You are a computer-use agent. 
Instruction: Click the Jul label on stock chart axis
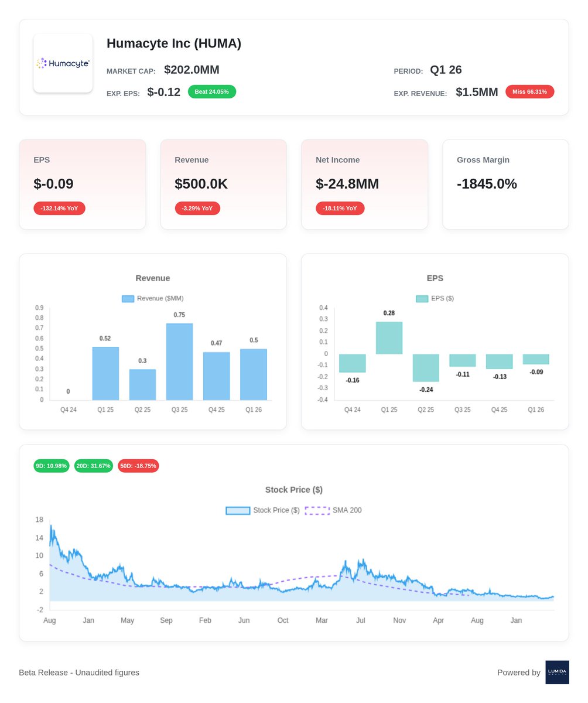coord(361,620)
